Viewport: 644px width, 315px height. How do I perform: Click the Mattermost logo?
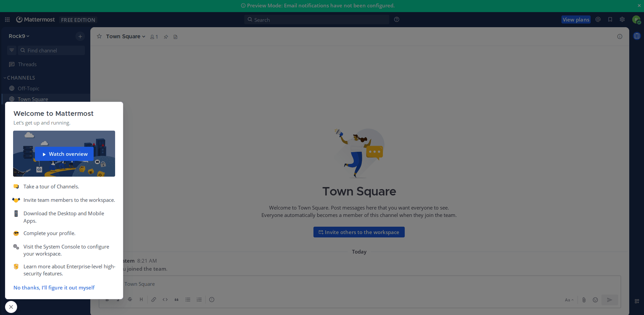click(x=36, y=19)
